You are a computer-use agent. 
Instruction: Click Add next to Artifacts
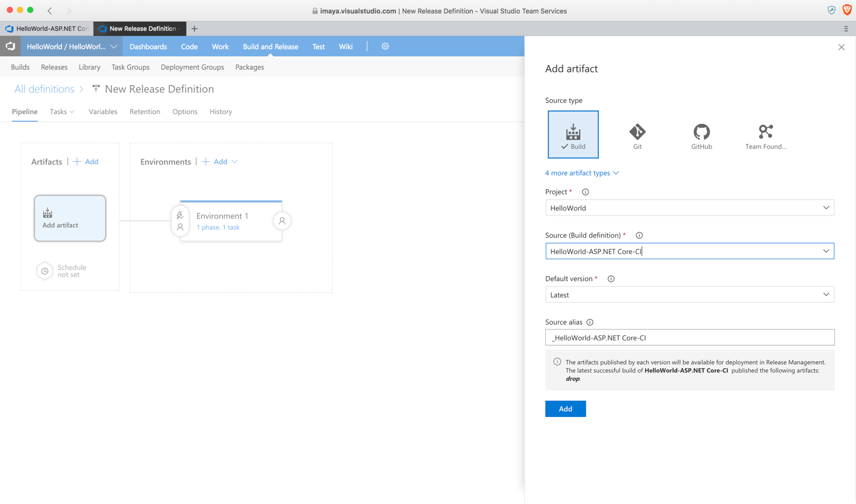pyautogui.click(x=86, y=162)
